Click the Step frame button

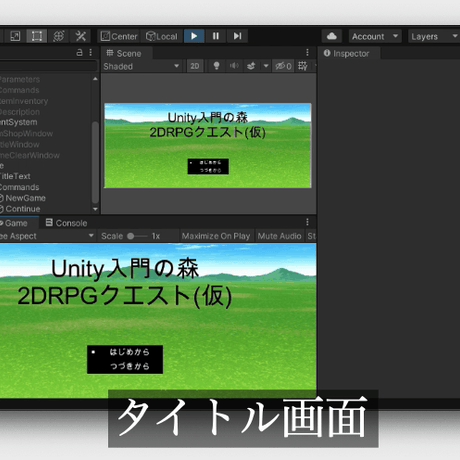click(x=237, y=36)
